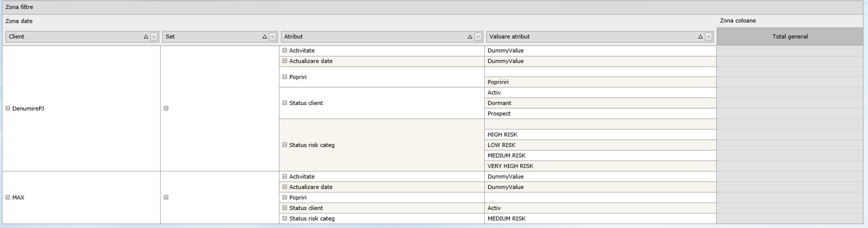
Task: Click the sort triangle in Set header
Action: pyautogui.click(x=265, y=37)
